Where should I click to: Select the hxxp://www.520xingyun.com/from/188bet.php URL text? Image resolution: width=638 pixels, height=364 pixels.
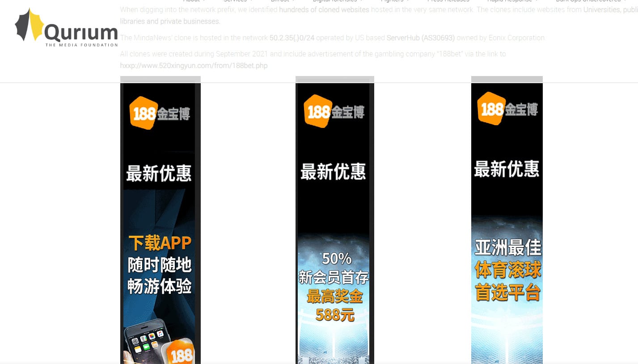point(194,66)
